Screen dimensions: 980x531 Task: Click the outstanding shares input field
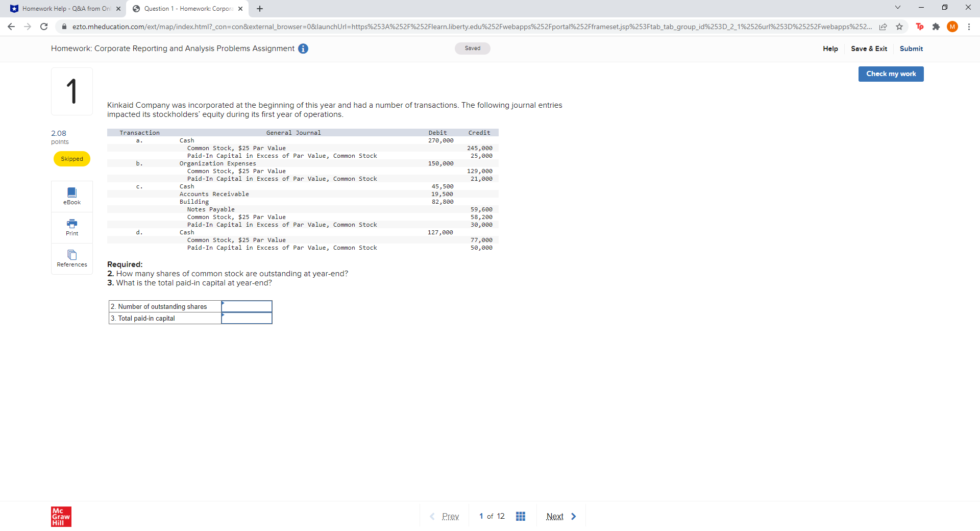point(247,306)
